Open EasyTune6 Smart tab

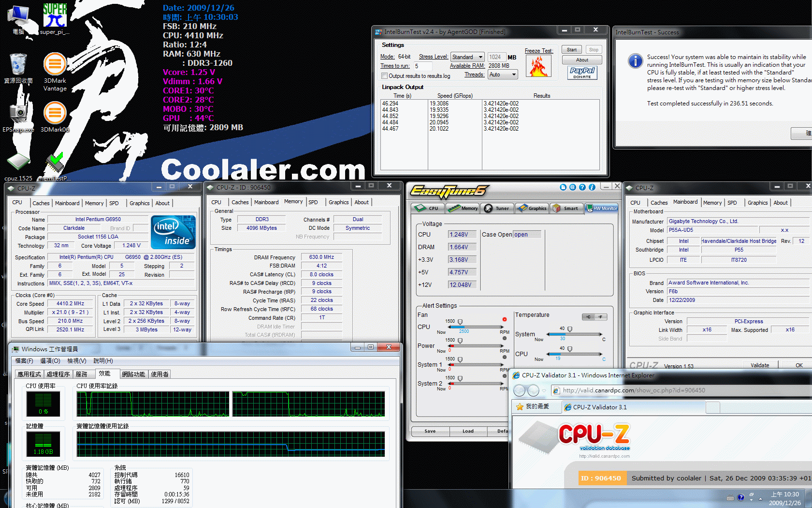(566, 208)
